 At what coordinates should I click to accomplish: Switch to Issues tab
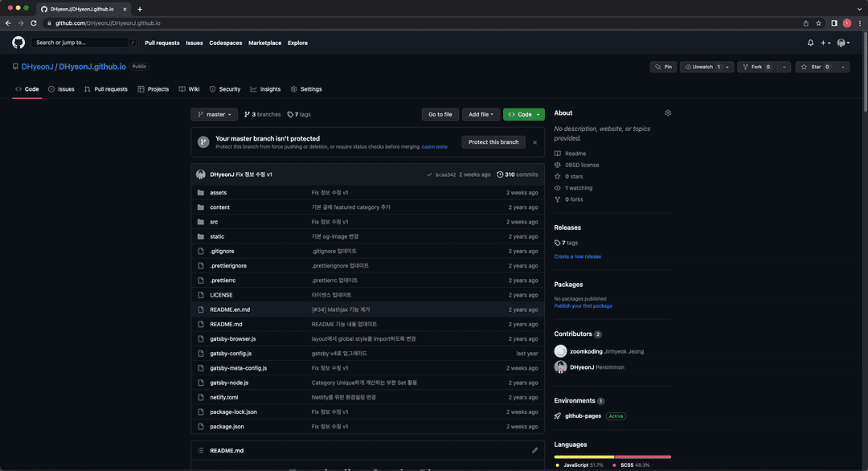pos(61,89)
